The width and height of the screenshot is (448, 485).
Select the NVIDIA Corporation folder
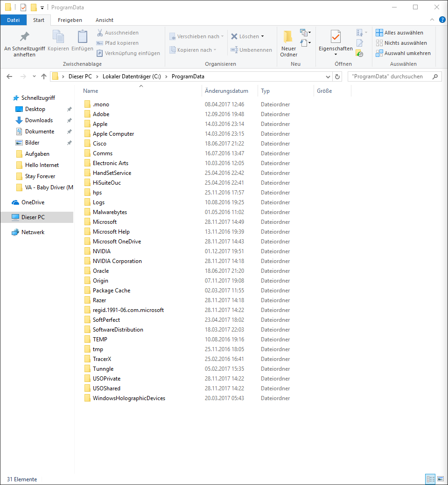[x=117, y=261]
